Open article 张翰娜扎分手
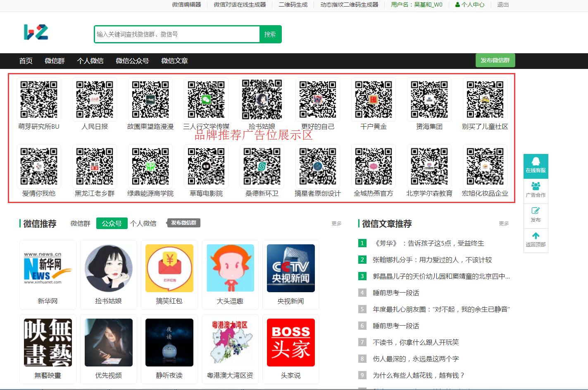 tap(432, 260)
